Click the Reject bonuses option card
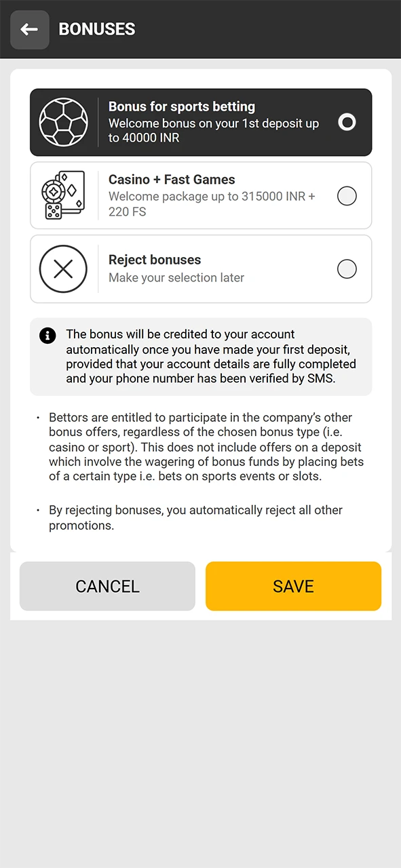401x868 pixels. [x=201, y=269]
